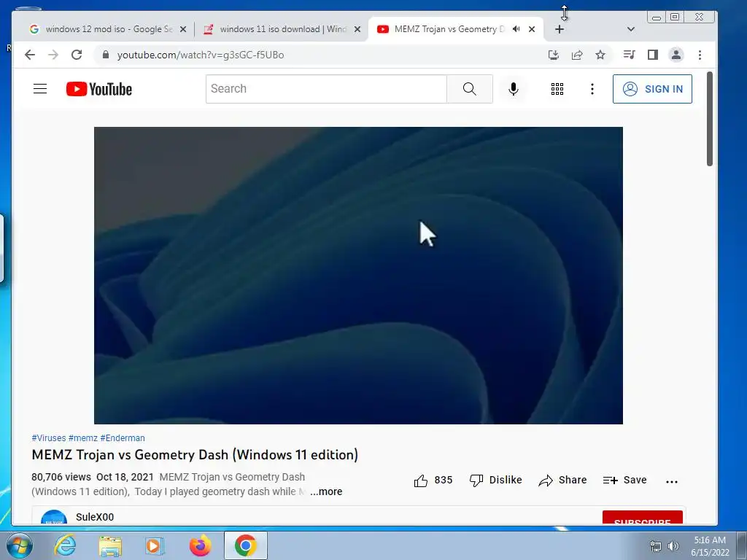747x560 pixels.
Task: Open Windows Explorer from taskbar
Action: tap(110, 546)
